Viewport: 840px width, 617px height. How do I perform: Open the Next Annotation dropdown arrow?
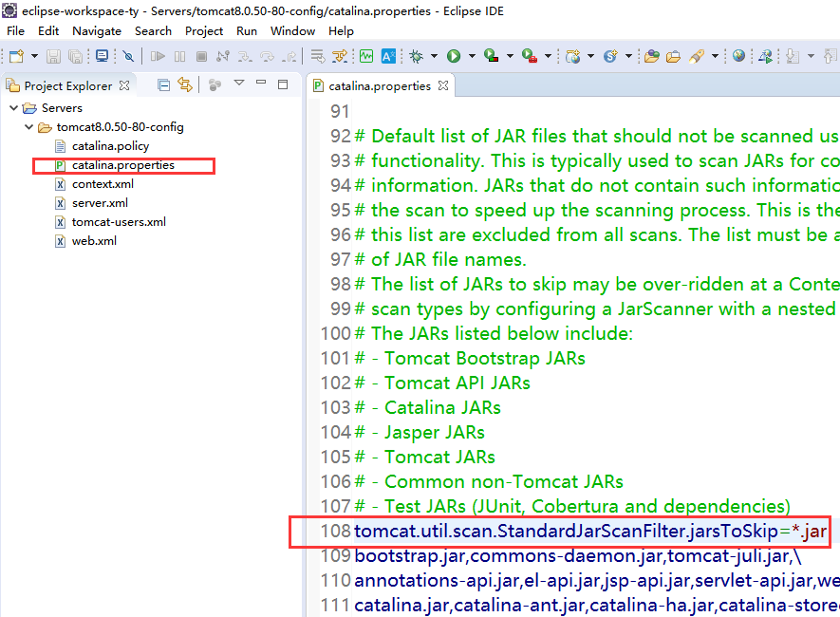812,56
